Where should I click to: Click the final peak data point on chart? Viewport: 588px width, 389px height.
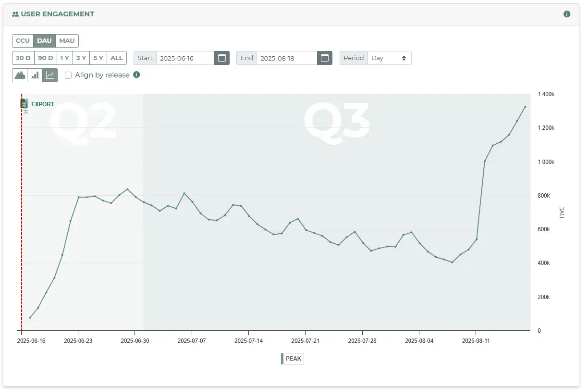tap(525, 107)
